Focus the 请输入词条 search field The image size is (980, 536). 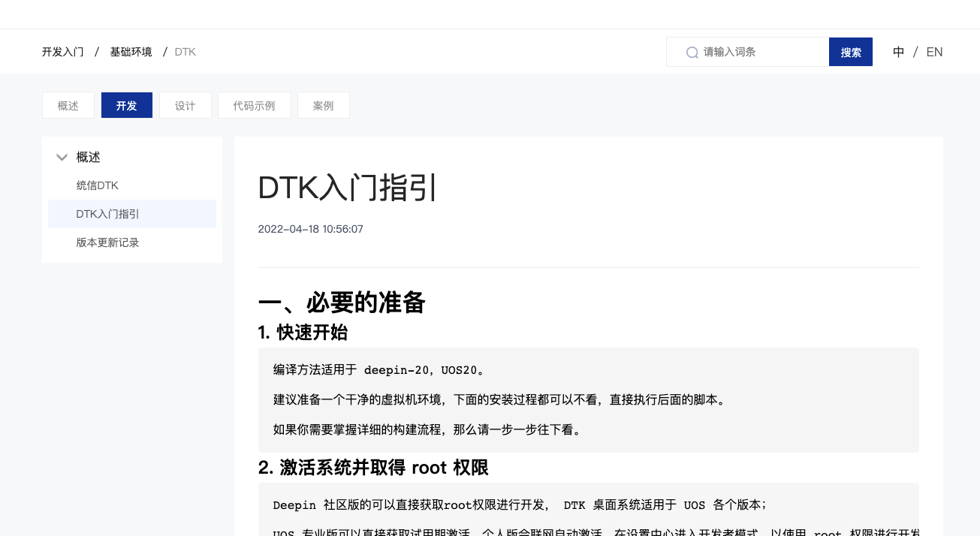click(x=748, y=52)
